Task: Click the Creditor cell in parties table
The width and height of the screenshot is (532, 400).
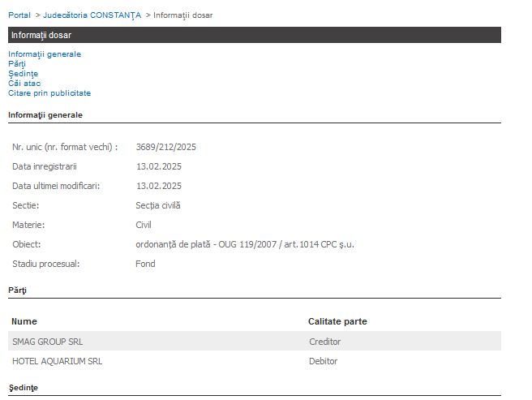Action: (324, 342)
